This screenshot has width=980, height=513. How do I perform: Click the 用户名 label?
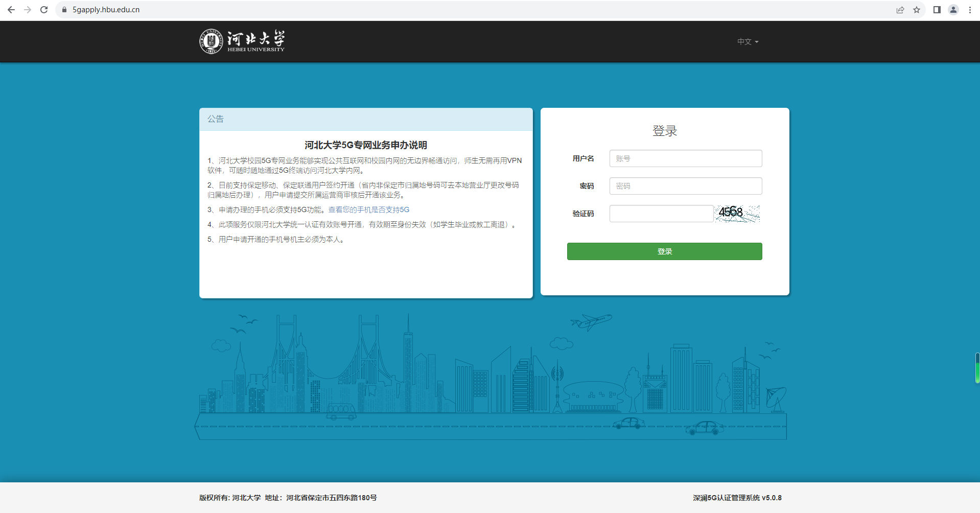coord(583,158)
